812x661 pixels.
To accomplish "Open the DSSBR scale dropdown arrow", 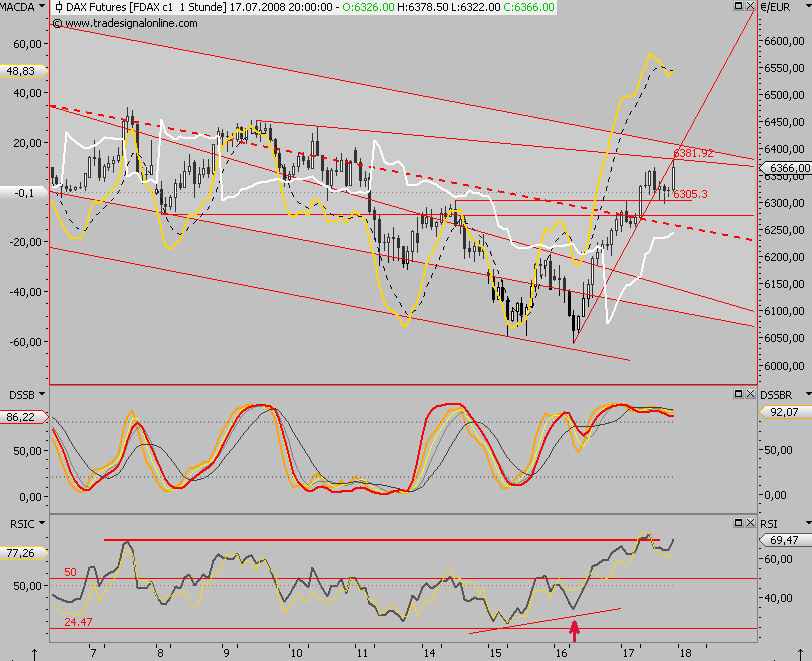I will tap(808, 395).
